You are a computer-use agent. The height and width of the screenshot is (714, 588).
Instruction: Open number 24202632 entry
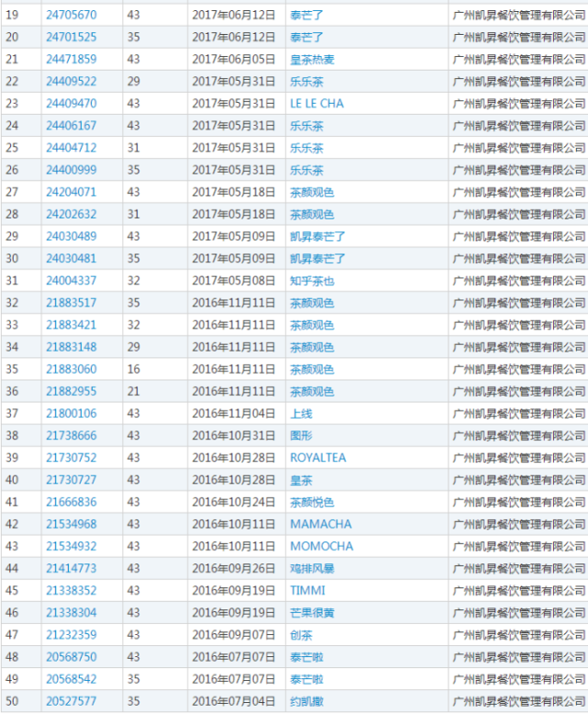72,215
